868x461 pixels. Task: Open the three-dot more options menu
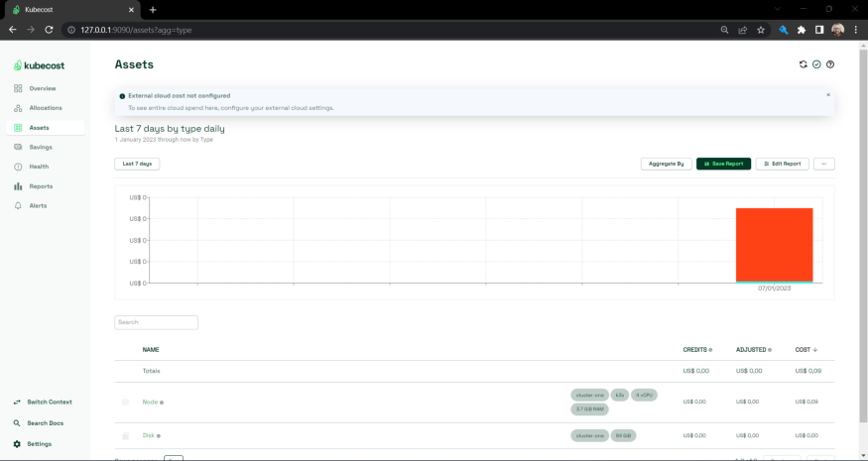click(x=823, y=164)
